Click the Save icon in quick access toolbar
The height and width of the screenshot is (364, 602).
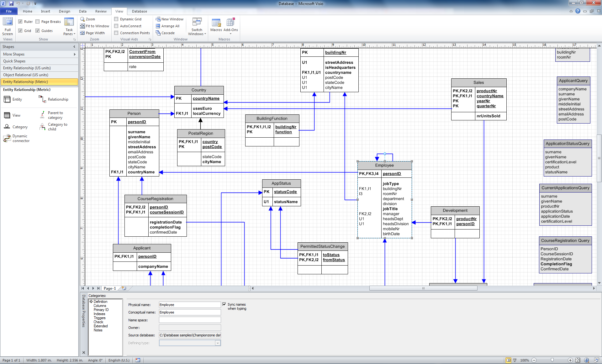[11, 3]
